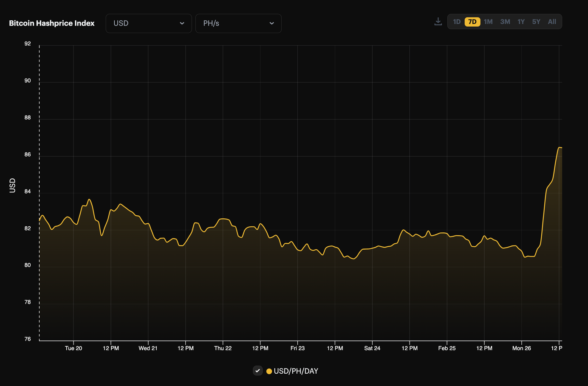
Task: Show All historical data
Action: [x=551, y=21]
